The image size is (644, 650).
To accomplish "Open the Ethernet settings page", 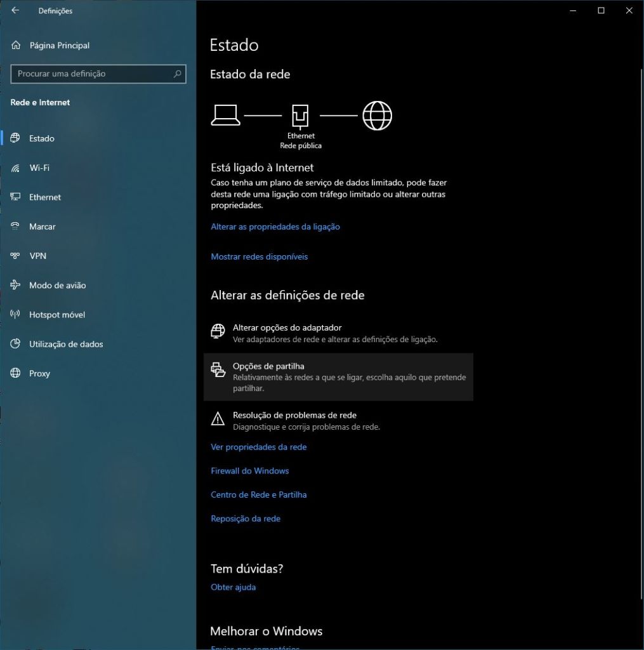I will coord(45,197).
